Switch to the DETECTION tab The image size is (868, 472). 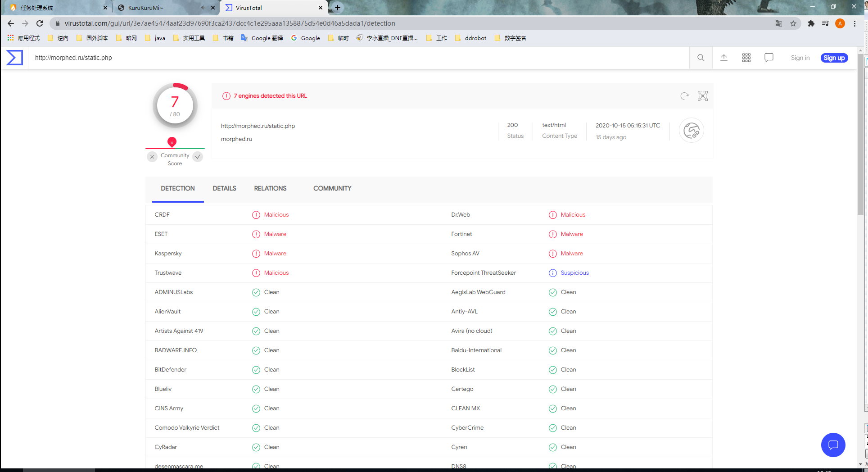[178, 188]
